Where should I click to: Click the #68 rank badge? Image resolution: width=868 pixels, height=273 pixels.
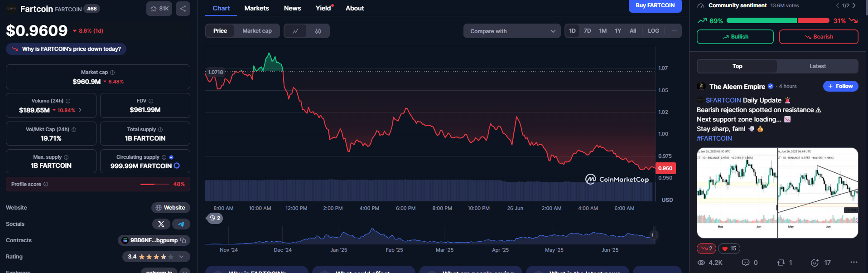(x=92, y=9)
